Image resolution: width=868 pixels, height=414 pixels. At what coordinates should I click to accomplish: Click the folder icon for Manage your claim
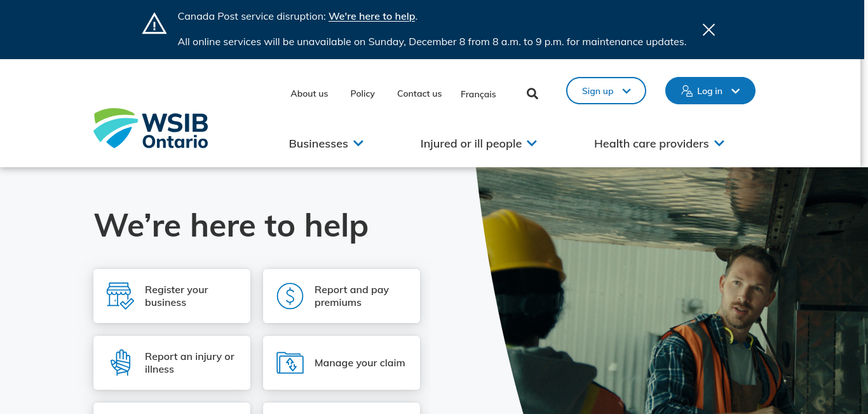point(290,362)
